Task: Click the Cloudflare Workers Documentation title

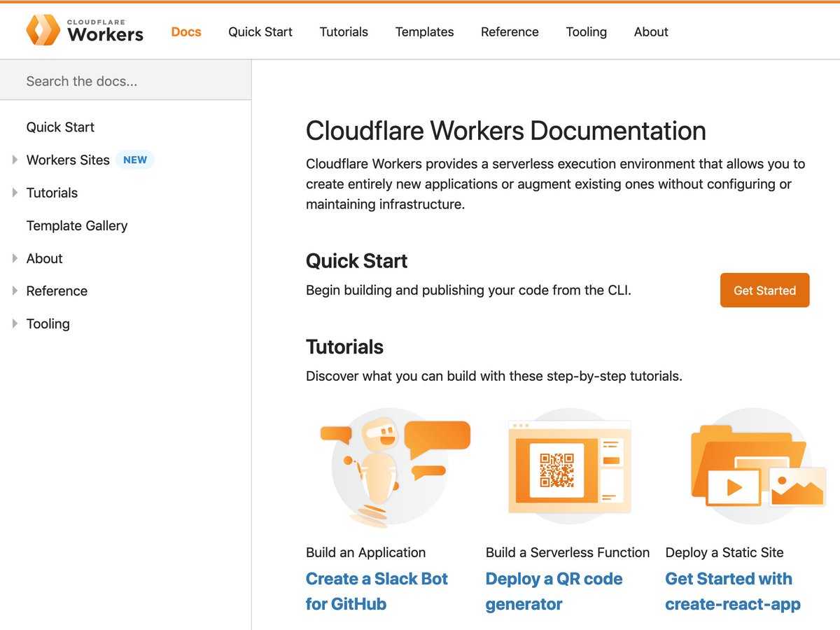Action: click(x=506, y=131)
